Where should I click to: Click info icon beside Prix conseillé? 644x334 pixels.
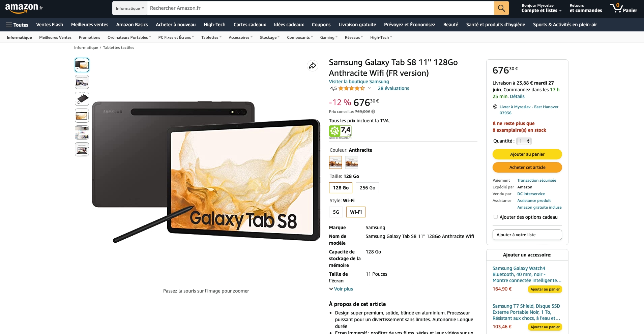[373, 112]
